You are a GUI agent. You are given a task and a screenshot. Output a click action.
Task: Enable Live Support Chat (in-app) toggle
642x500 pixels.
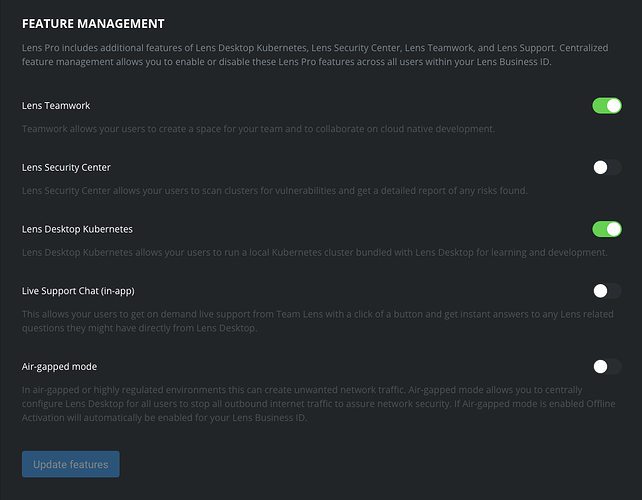tap(607, 291)
